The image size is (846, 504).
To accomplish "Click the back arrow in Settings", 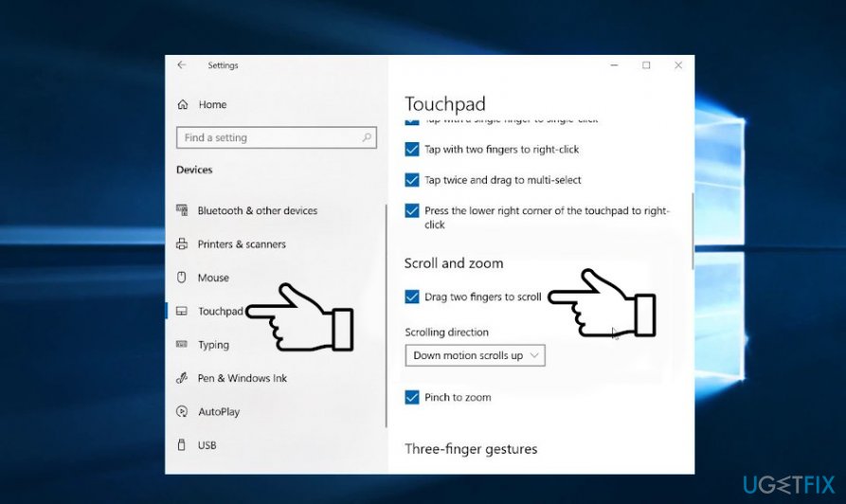I will pos(182,64).
